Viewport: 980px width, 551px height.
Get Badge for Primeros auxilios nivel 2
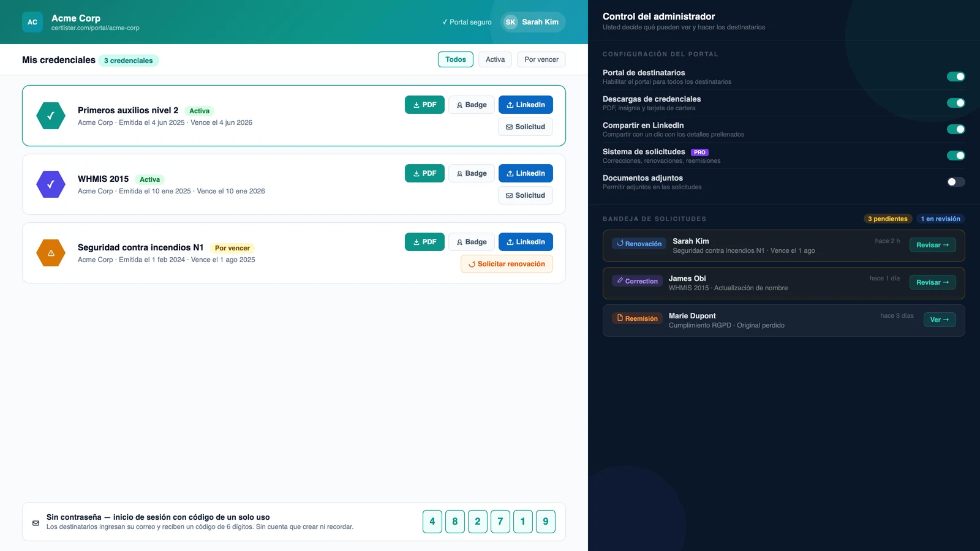[x=472, y=105]
